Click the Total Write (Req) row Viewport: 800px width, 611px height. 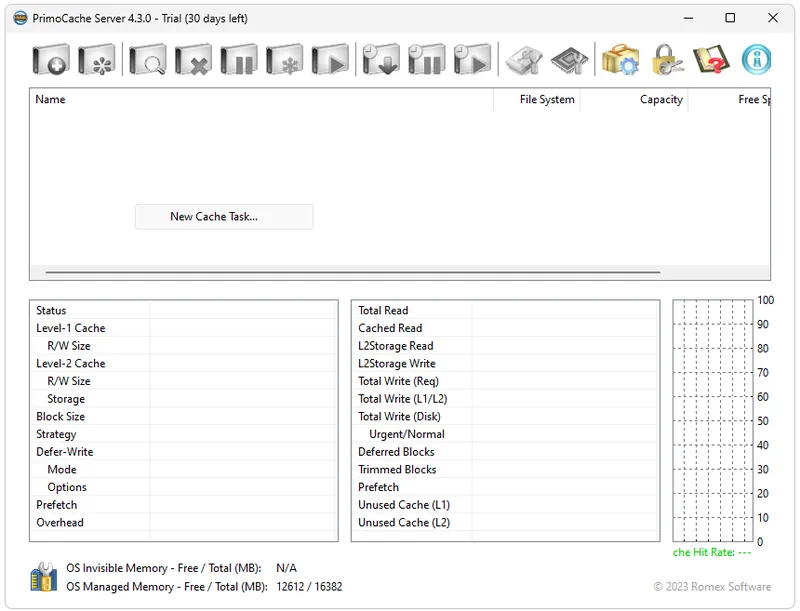coord(505,381)
